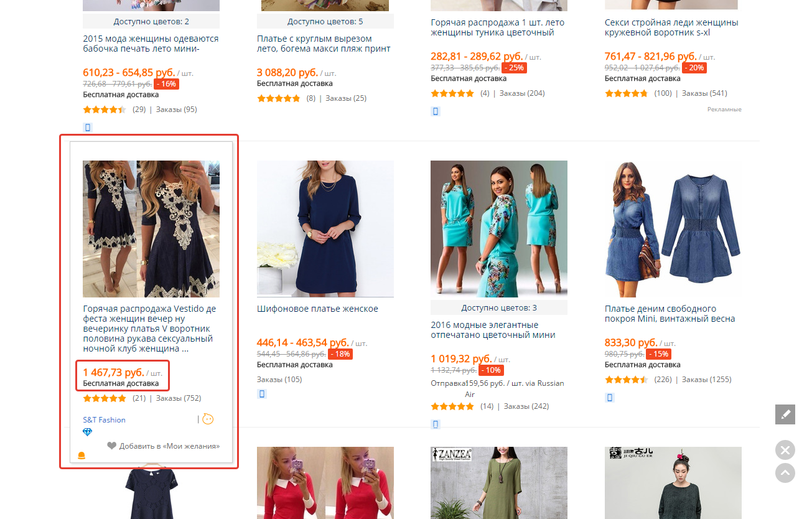Open 'Добавить в «Мои желания»' link
The width and height of the screenshot is (812, 519).
169,446
